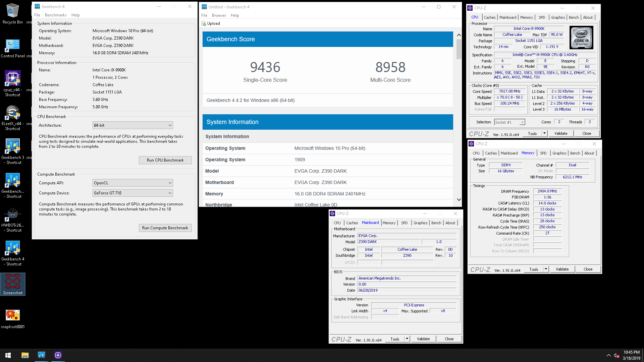644x362 pixels.
Task: Open the Geekbench 4 shortcut desktop icon
Action: point(13,253)
